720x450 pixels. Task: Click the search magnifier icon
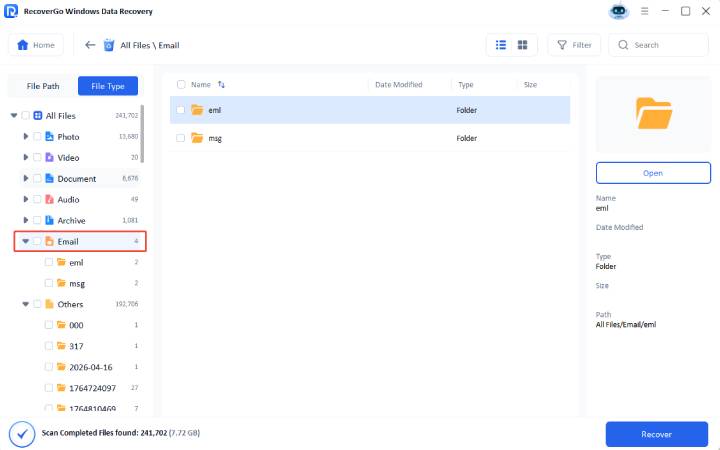coord(623,45)
